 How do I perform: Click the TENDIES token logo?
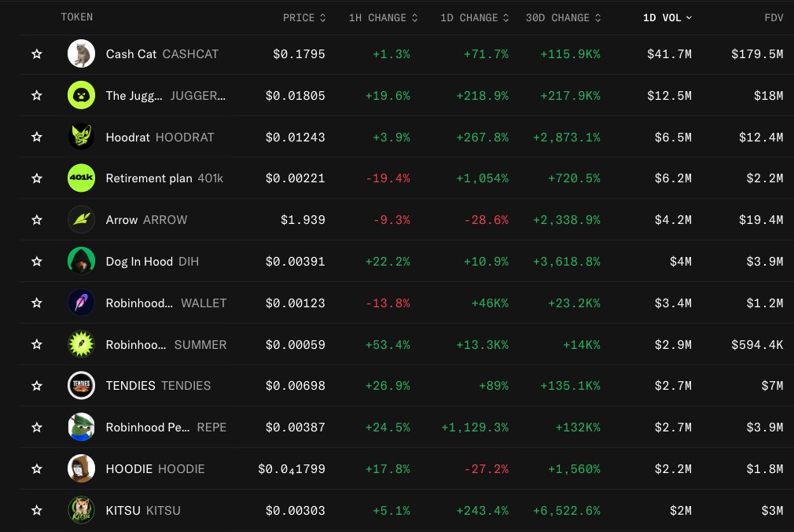[81, 386]
